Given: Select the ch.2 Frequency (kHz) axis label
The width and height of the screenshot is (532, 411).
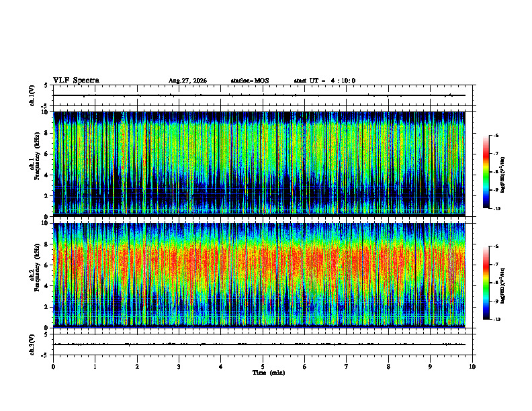Looking at the screenshot, I should point(34,275).
